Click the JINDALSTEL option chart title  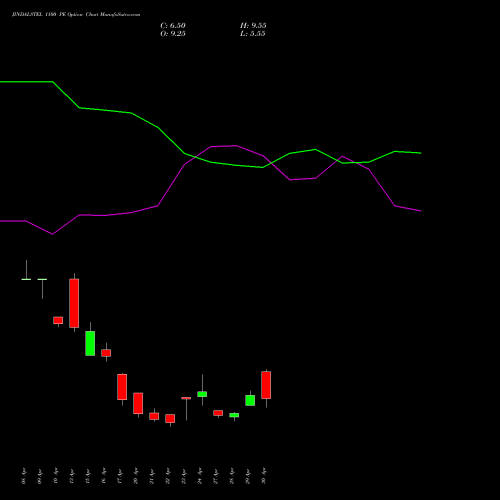coord(76,15)
